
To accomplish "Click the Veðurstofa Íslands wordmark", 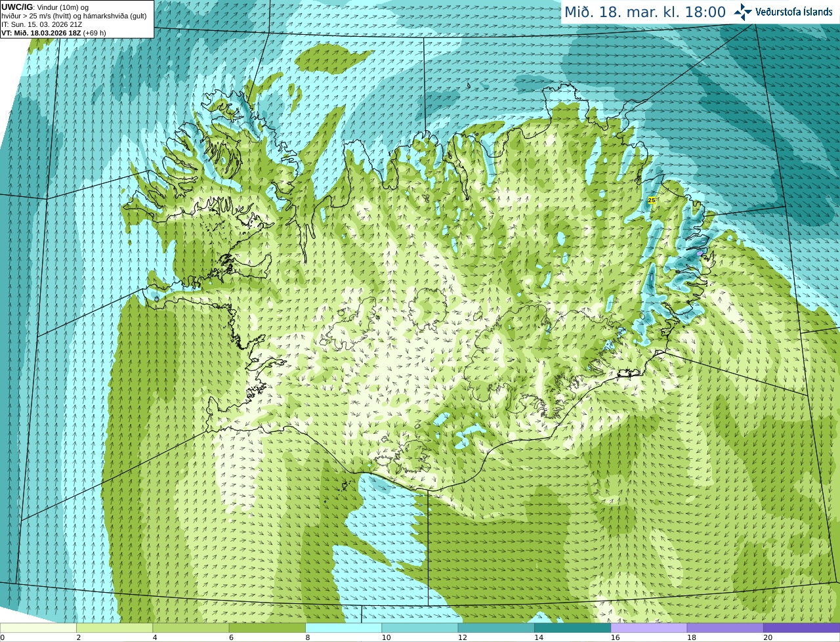I will (x=794, y=12).
